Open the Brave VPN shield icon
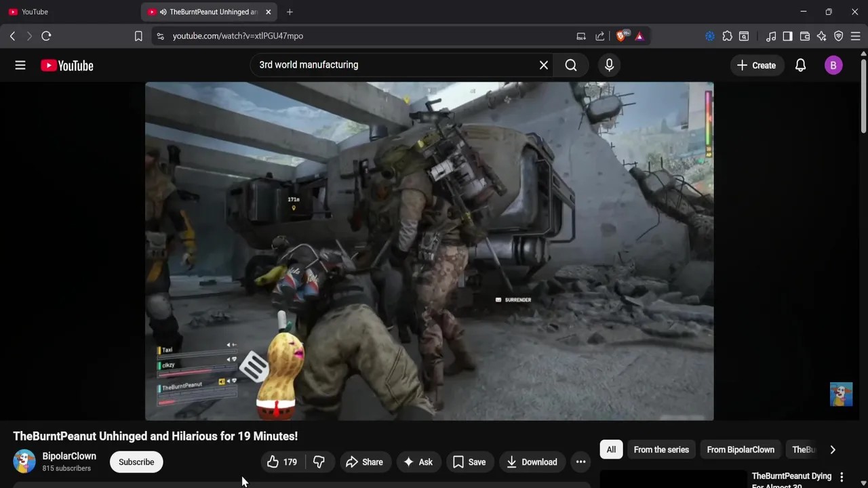 coord(839,36)
